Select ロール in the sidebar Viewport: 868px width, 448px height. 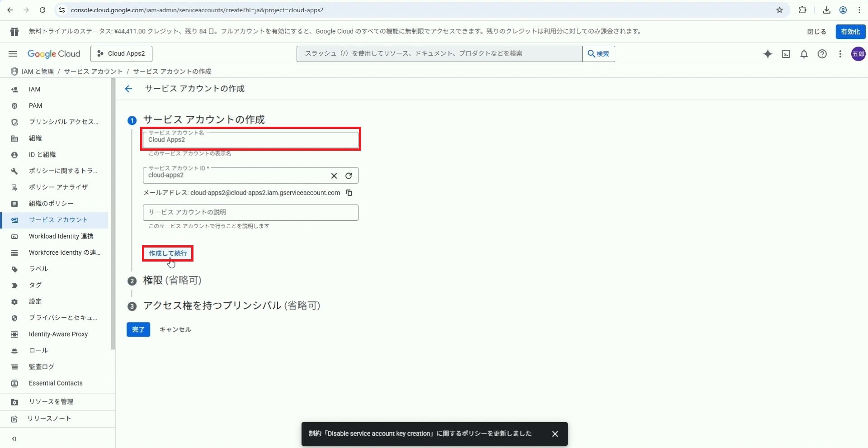tap(38, 350)
